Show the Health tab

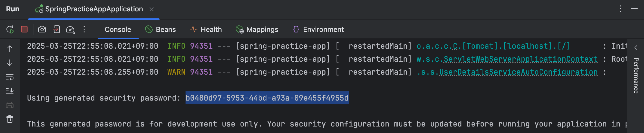click(206, 29)
